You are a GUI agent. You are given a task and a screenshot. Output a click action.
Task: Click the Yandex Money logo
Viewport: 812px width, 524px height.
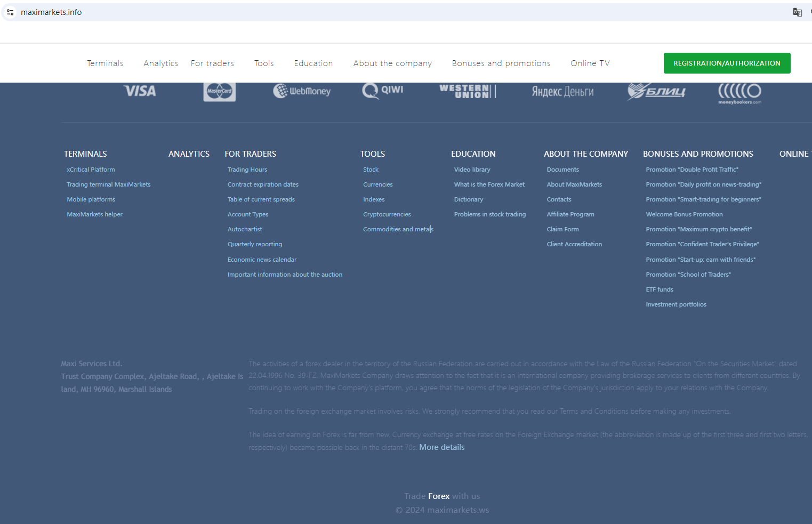pyautogui.click(x=562, y=92)
